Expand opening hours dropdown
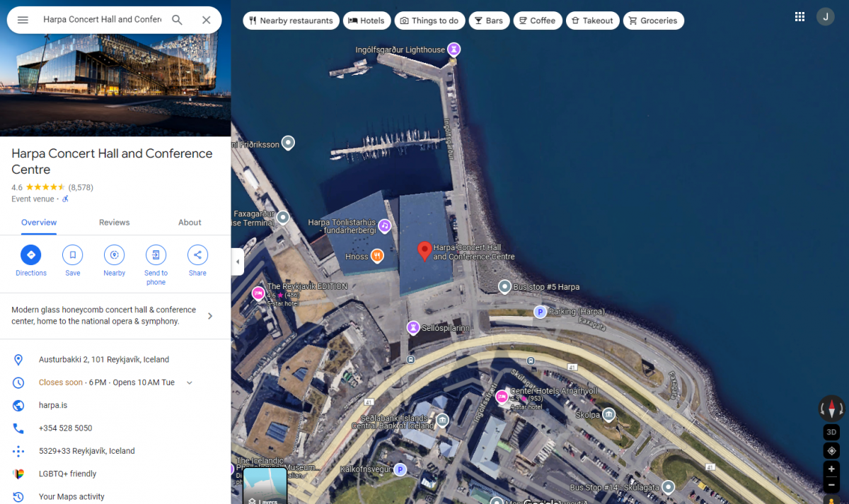 pos(189,382)
